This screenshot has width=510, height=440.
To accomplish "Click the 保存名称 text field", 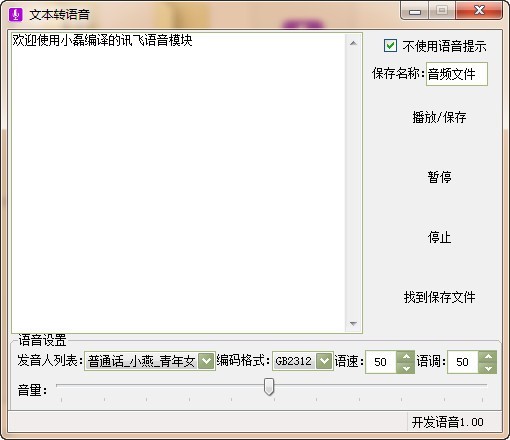I will coord(457,74).
